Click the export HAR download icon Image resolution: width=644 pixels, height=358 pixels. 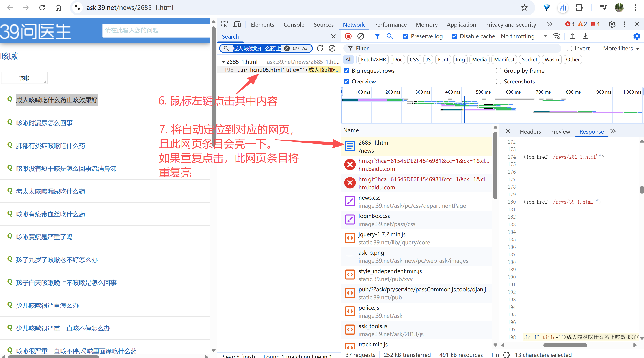[585, 36]
